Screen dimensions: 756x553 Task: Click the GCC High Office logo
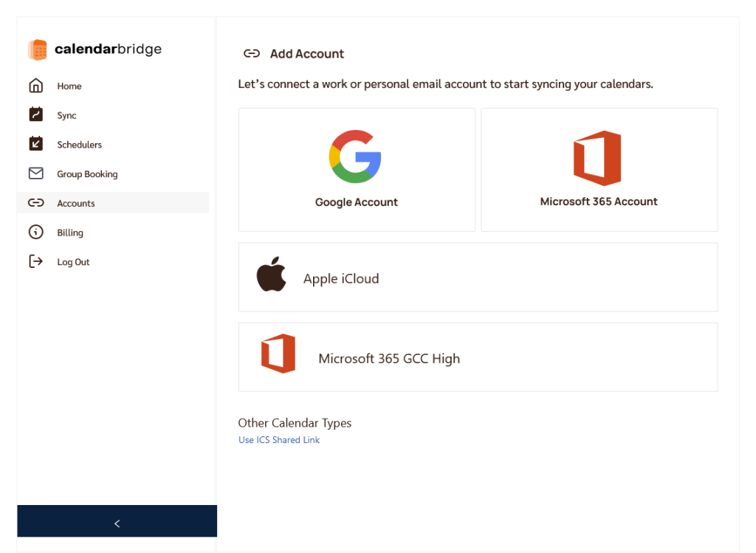(278, 354)
